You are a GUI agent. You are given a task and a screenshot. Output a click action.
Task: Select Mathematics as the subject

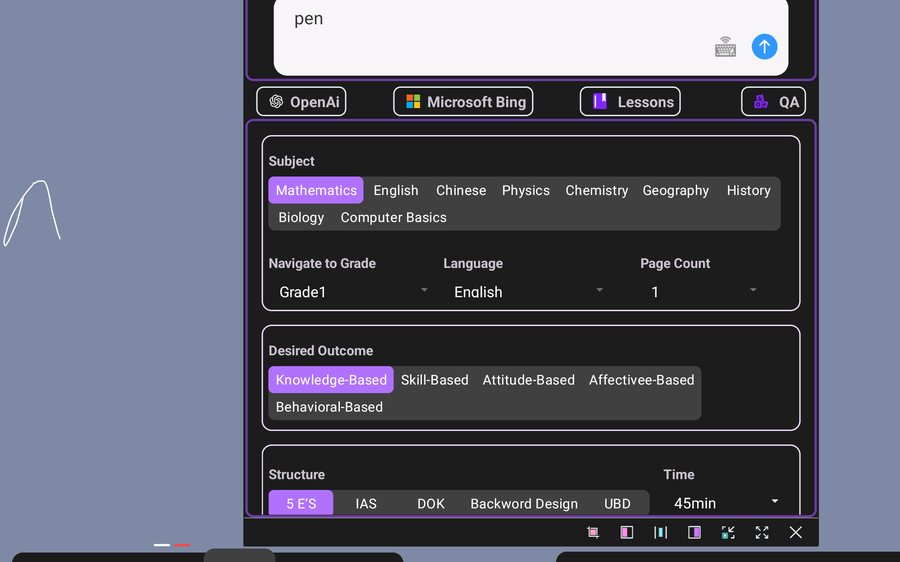[x=316, y=190]
